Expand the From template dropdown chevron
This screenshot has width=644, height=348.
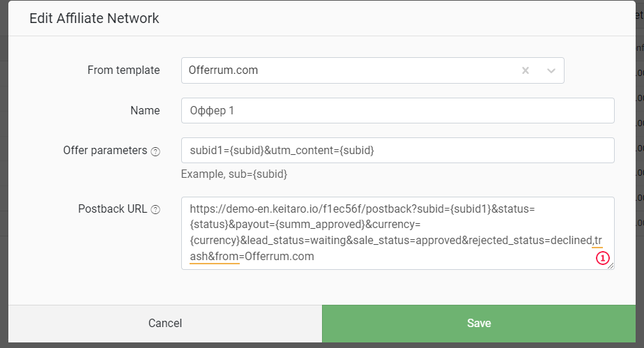coord(551,70)
